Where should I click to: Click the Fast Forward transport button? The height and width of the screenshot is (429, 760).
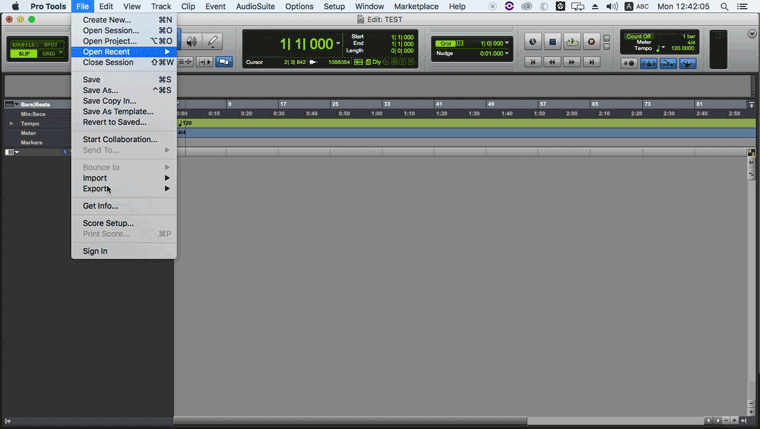point(572,62)
